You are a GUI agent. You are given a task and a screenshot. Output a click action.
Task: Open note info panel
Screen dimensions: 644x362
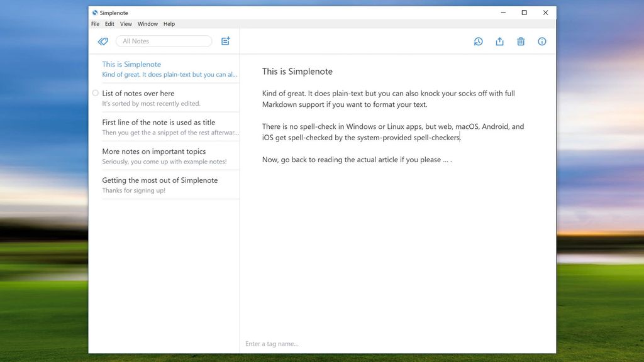(541, 41)
